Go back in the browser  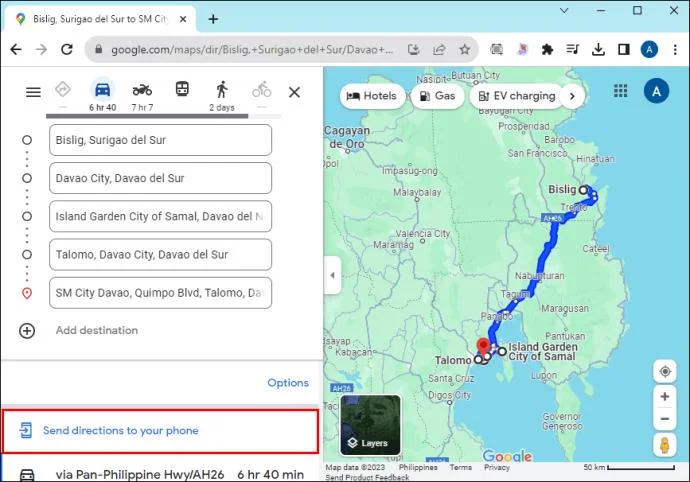tap(16, 49)
